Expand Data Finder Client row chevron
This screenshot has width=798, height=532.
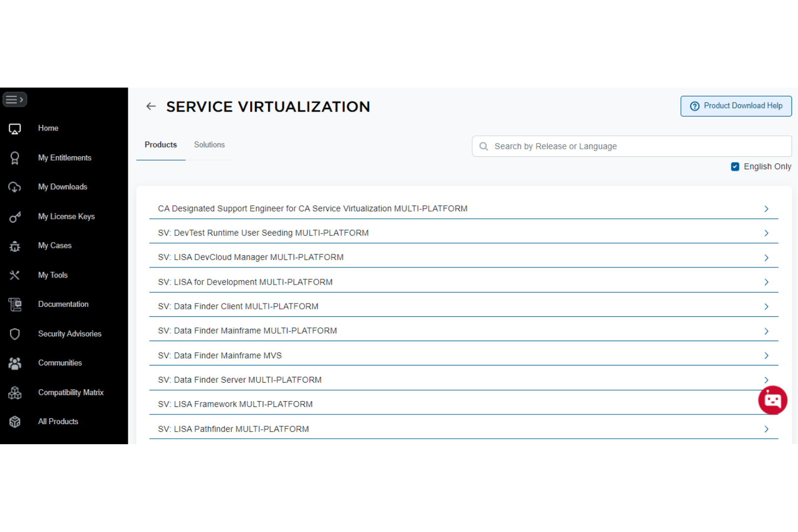pos(766,307)
